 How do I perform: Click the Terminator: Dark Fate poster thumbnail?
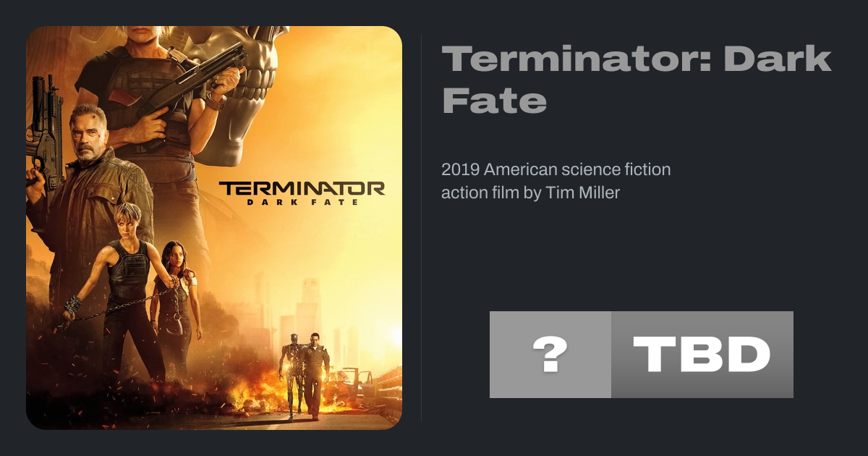pyautogui.click(x=214, y=228)
